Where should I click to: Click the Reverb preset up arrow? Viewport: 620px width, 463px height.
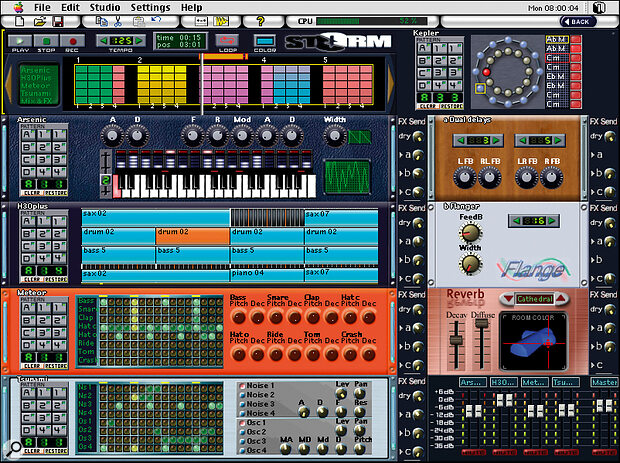[561, 299]
